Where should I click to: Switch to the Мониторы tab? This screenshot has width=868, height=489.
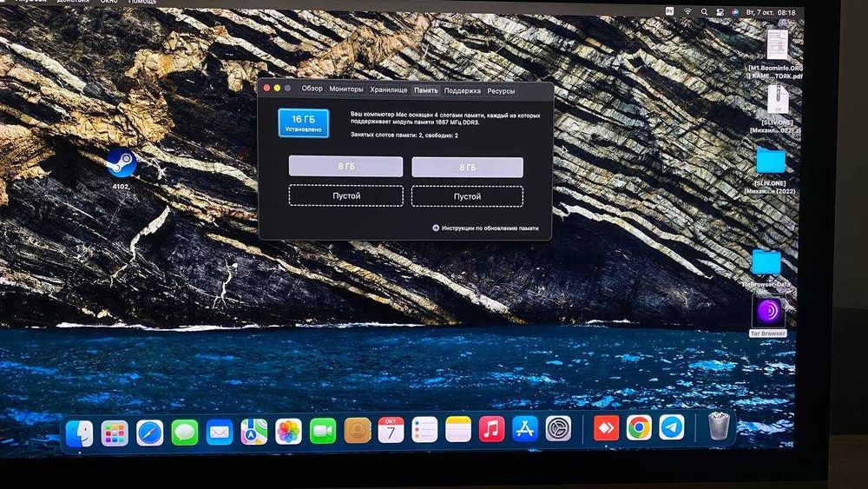[346, 89]
